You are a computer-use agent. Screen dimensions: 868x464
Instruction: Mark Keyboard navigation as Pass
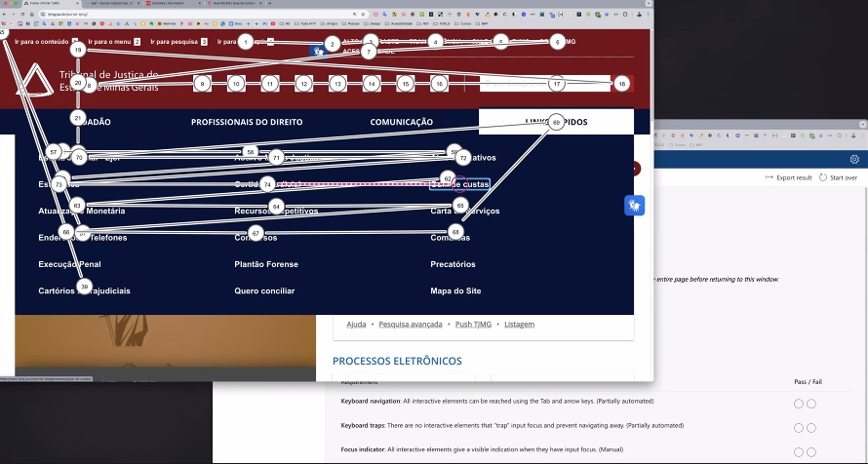coord(798,404)
